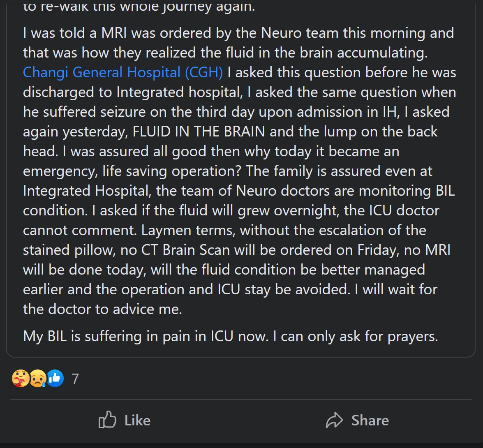The height and width of the screenshot is (448, 483).
Task: Like this post using the Like label
Action: 137,420
